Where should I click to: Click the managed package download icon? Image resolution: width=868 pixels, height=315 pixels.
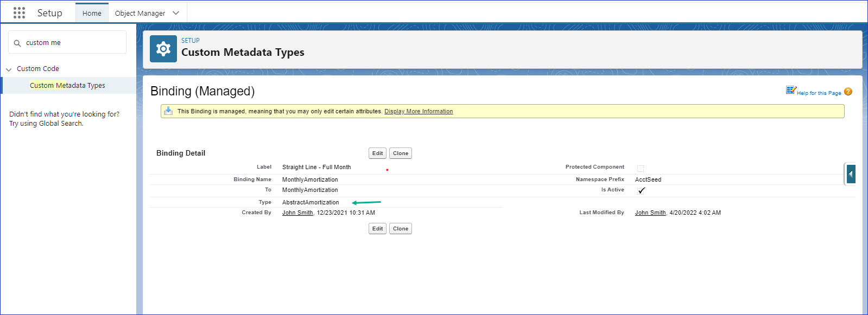tap(168, 111)
